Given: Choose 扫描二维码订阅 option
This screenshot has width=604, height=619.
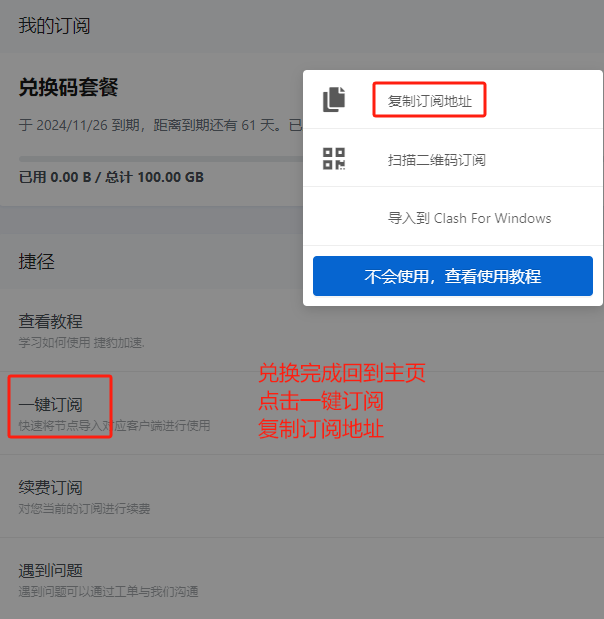Looking at the screenshot, I should click(437, 160).
